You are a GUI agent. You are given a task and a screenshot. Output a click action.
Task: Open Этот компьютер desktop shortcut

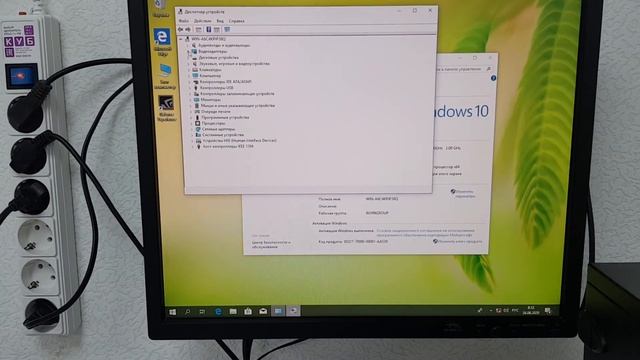click(x=165, y=76)
